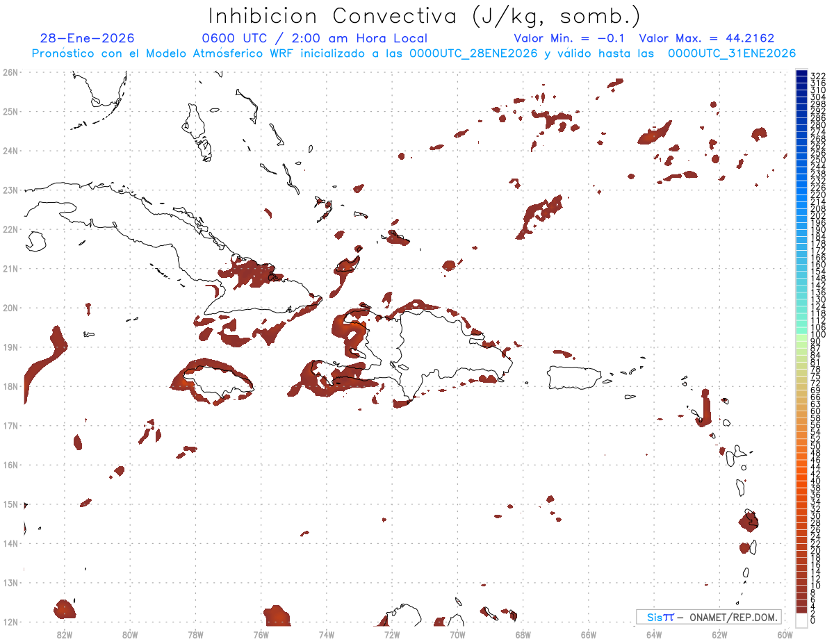Click the 24N latitude axis label
Image resolution: width=834 pixels, height=644 pixels.
[x=10, y=151]
